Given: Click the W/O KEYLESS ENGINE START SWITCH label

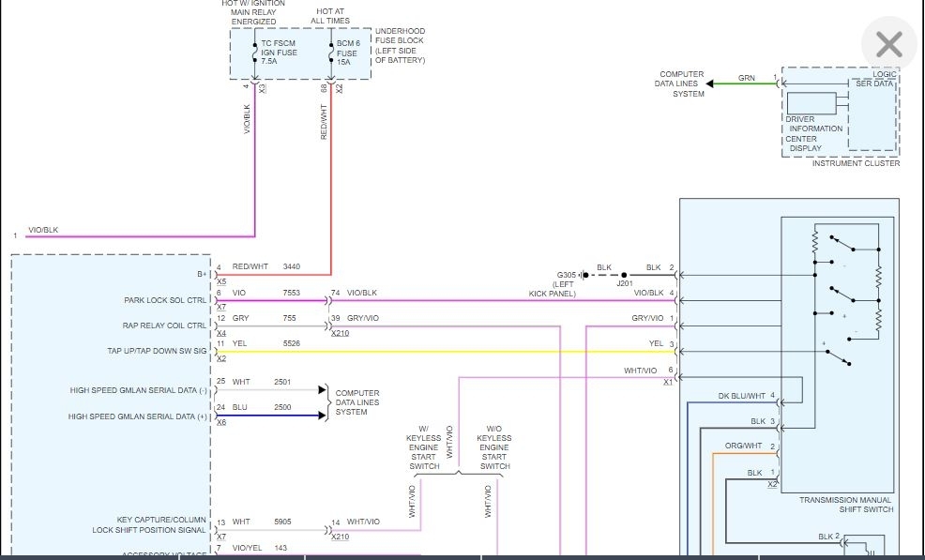Looking at the screenshot, I should point(494,447).
